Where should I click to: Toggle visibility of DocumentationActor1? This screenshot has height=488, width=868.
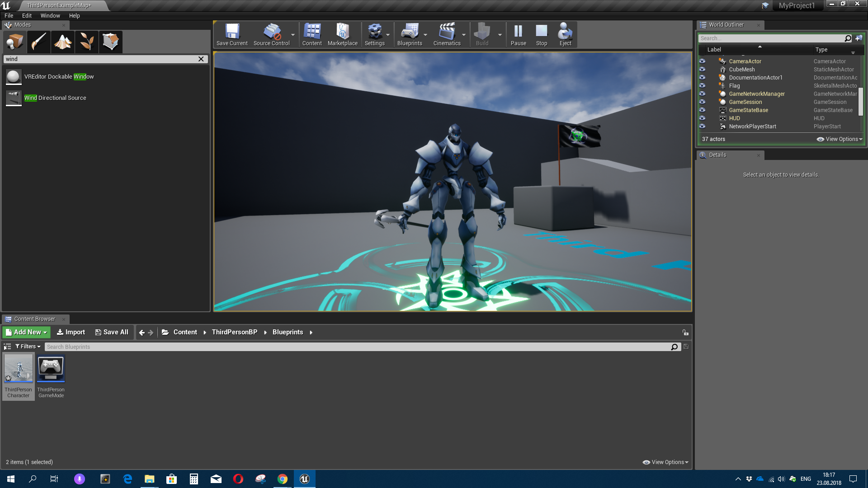coord(702,77)
